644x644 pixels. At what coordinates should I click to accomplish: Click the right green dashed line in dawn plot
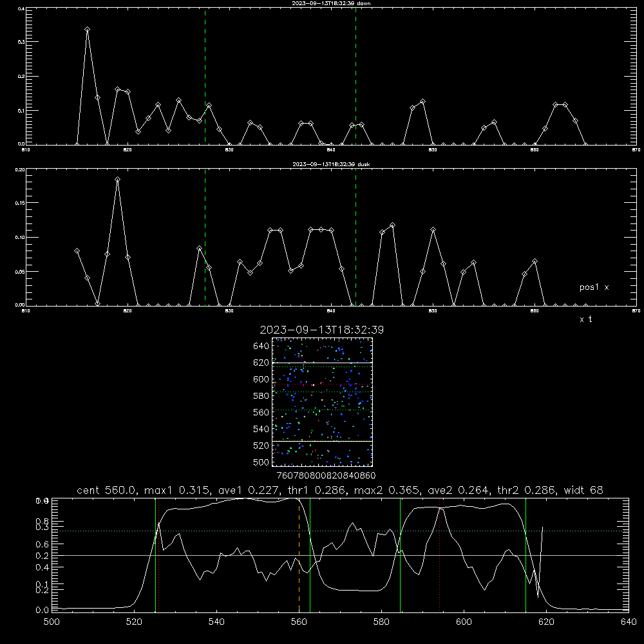355,76
